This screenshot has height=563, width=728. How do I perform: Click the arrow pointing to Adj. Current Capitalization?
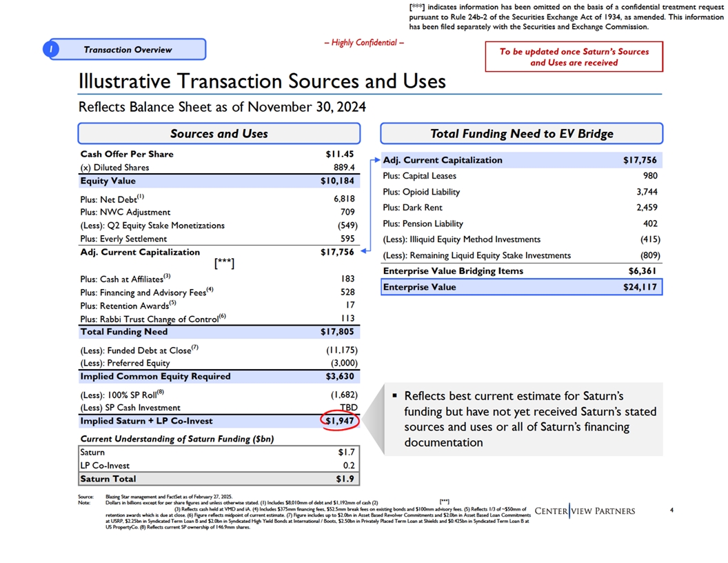click(x=375, y=161)
